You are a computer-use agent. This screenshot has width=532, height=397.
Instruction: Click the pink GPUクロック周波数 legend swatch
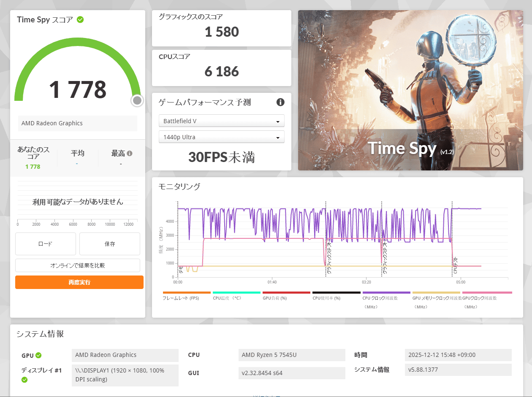[487, 292]
